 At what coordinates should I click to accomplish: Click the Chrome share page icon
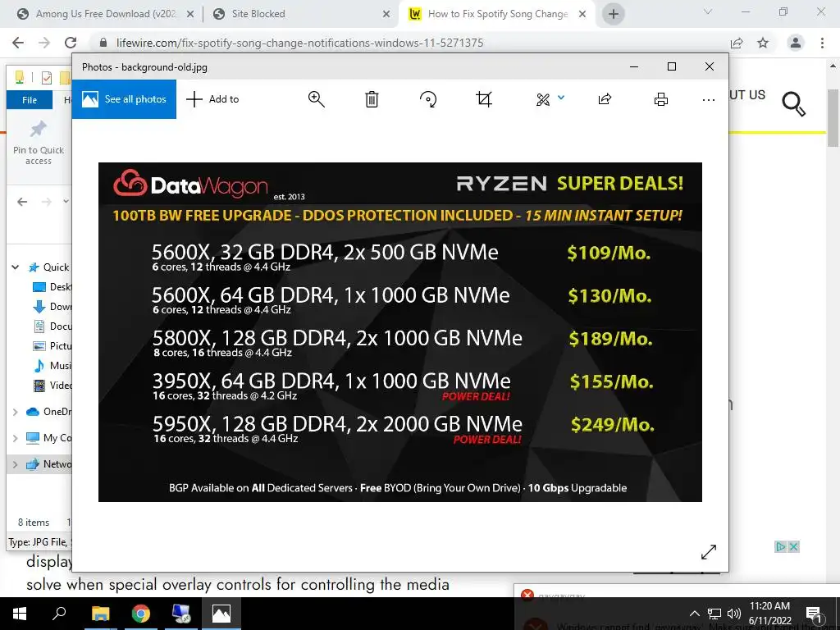(737, 43)
